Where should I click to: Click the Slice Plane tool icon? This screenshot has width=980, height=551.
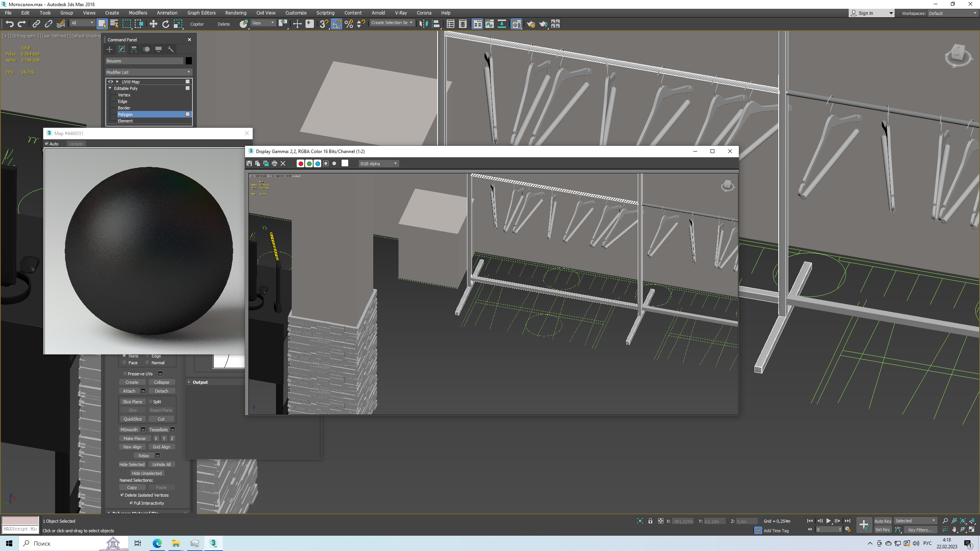132,401
